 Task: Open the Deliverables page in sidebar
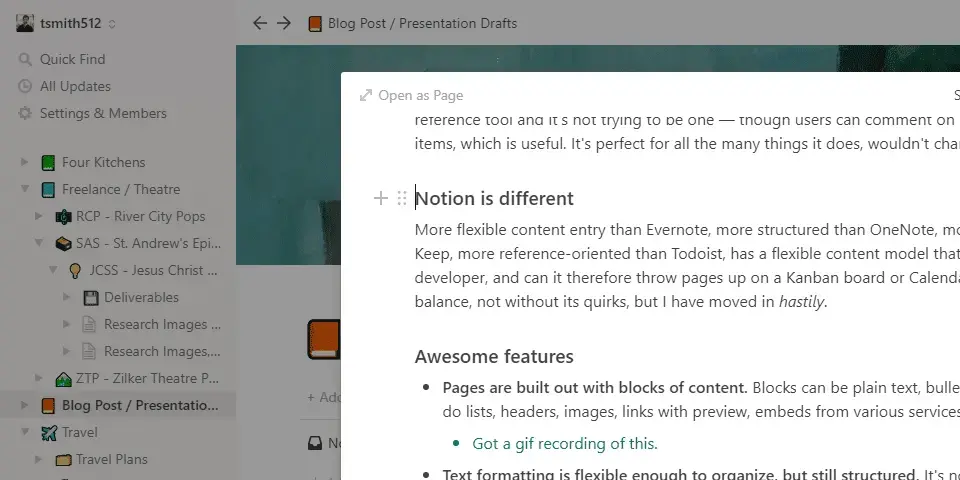141,297
